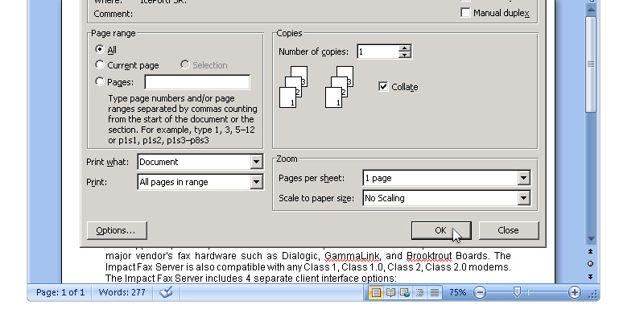
Task: Expand the Pages per sheet dropdown
Action: coord(523,178)
